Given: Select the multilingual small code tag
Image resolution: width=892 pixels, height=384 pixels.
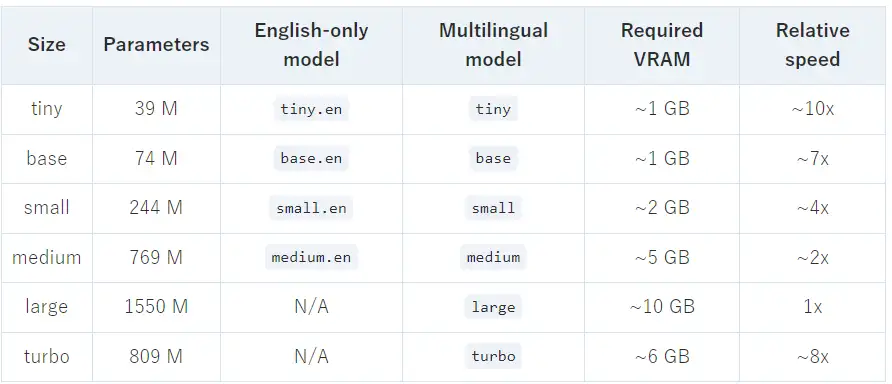Looking at the screenshot, I should pyautogui.click(x=493, y=208).
